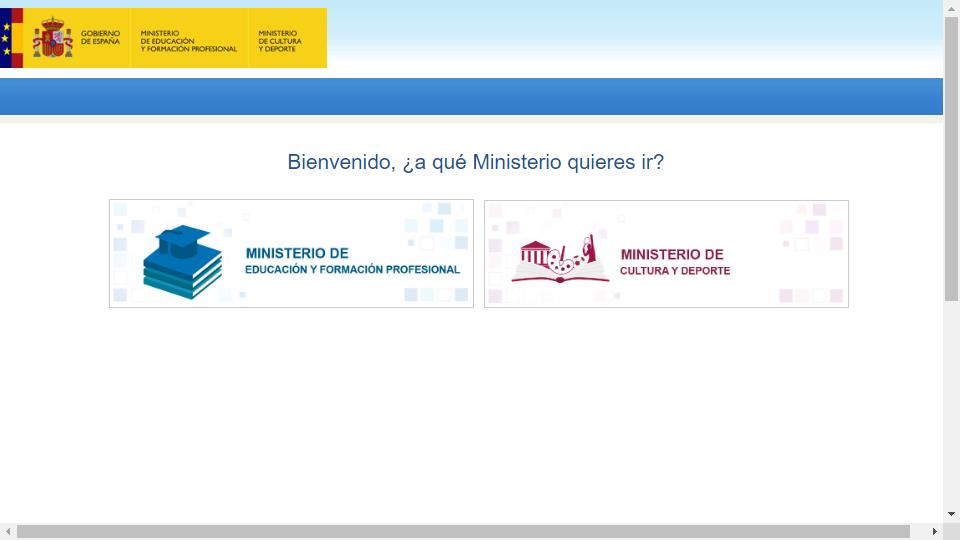This screenshot has height=540, width=960.
Task: Click header logo Ministerio de Educación y Formación Profesional
Action: tap(189, 41)
